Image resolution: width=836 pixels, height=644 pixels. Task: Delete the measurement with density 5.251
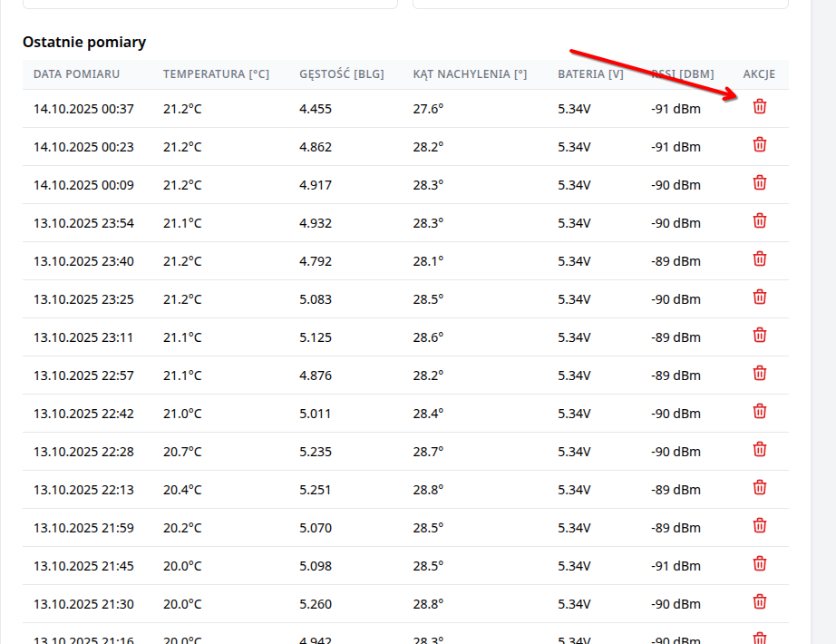[760, 488]
